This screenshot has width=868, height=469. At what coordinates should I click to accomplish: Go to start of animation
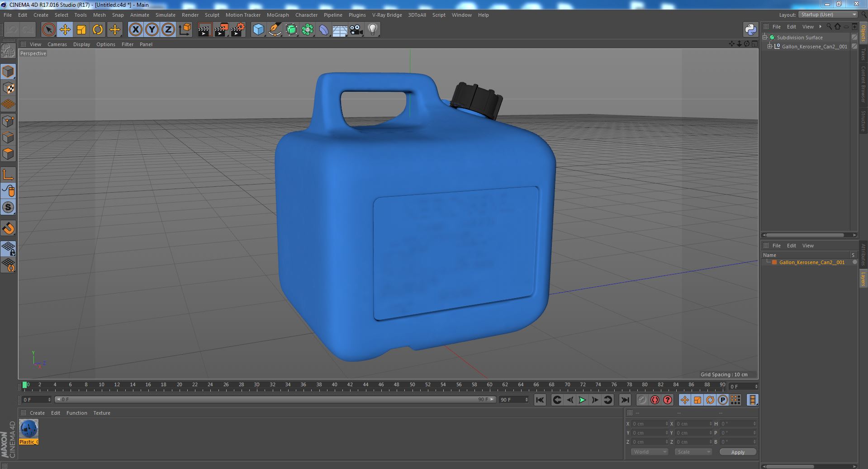coord(540,400)
